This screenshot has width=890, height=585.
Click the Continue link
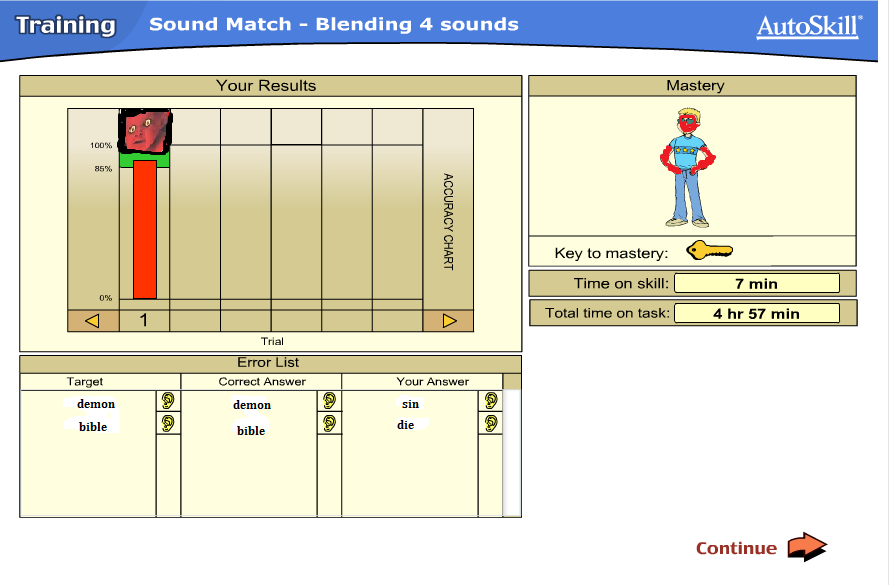pyautogui.click(x=736, y=548)
